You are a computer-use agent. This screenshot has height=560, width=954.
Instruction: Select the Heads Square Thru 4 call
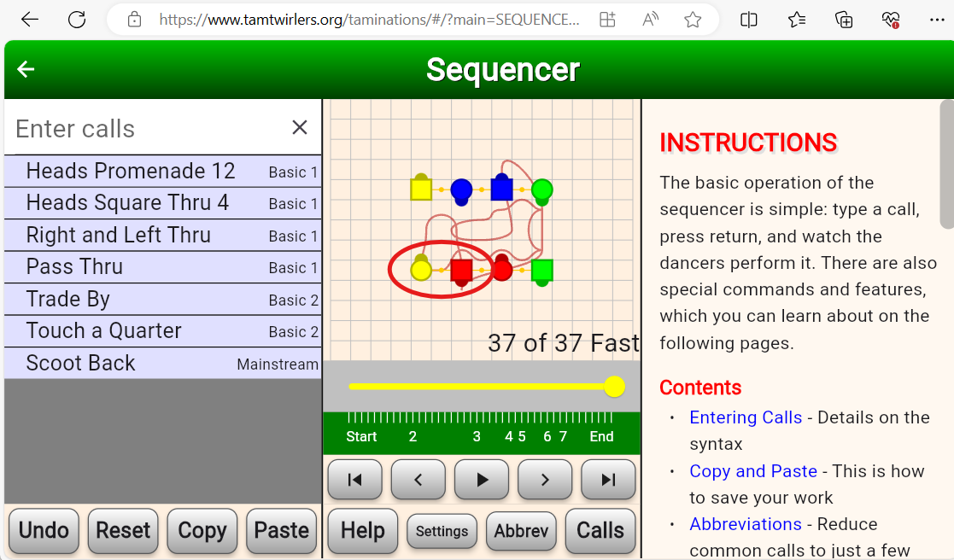162,203
